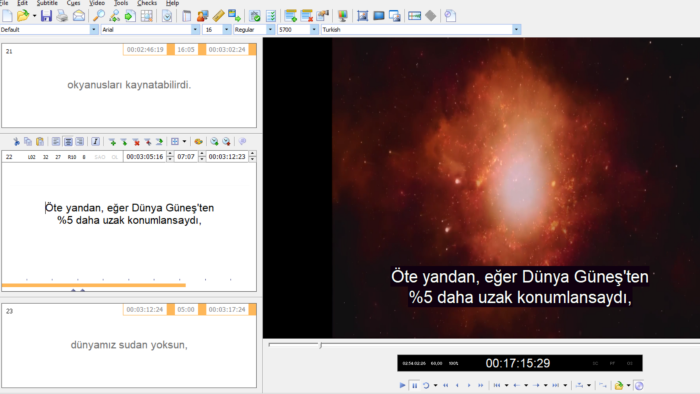Click step back one frame arrow
The height and width of the screenshot is (394, 700).
coord(457,386)
